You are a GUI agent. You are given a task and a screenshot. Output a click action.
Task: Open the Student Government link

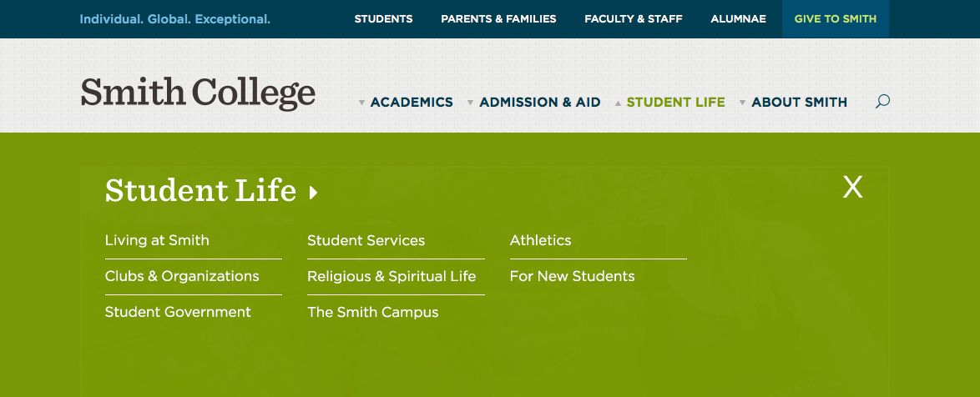coord(178,312)
